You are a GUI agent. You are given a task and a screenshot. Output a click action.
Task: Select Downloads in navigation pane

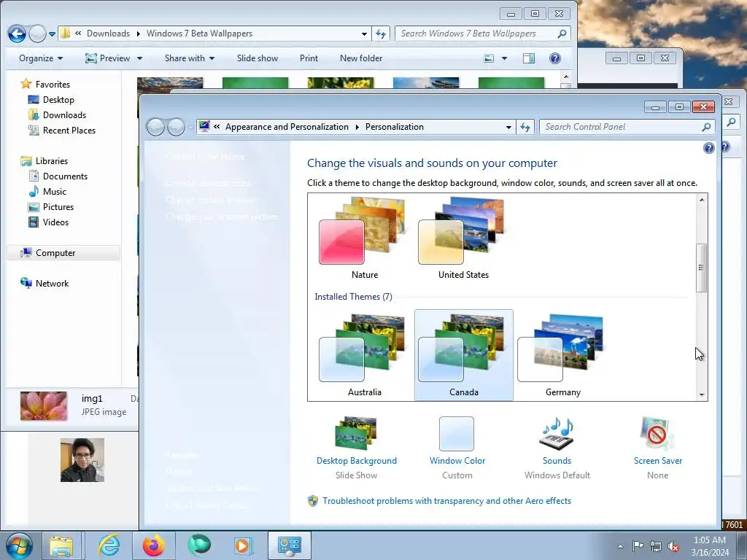64,115
